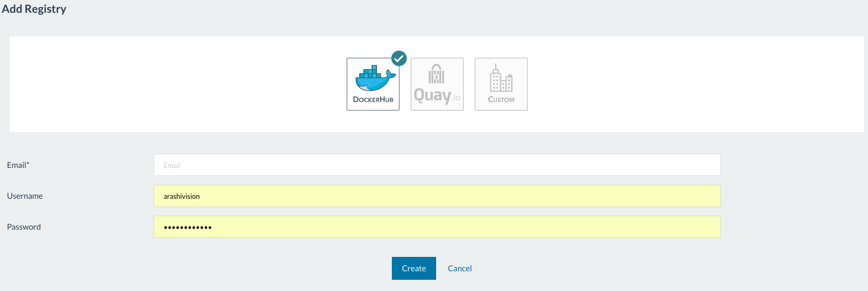Choose the Quay.io registry option

437,84
